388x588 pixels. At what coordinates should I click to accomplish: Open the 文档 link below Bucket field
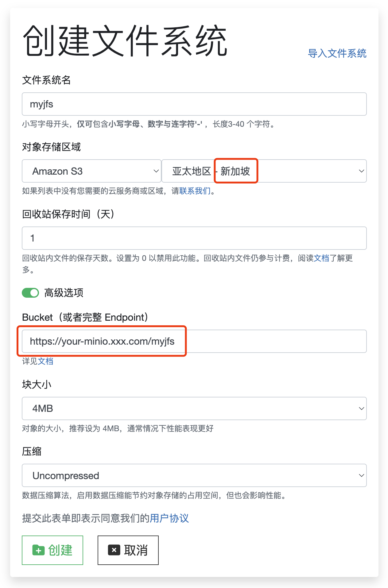coord(45,361)
